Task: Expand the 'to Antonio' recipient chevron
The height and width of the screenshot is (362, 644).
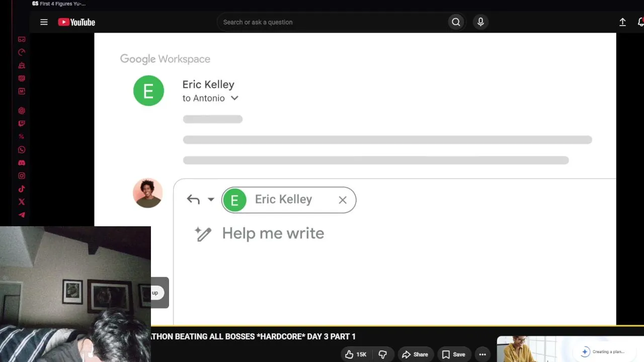Action: (234, 98)
